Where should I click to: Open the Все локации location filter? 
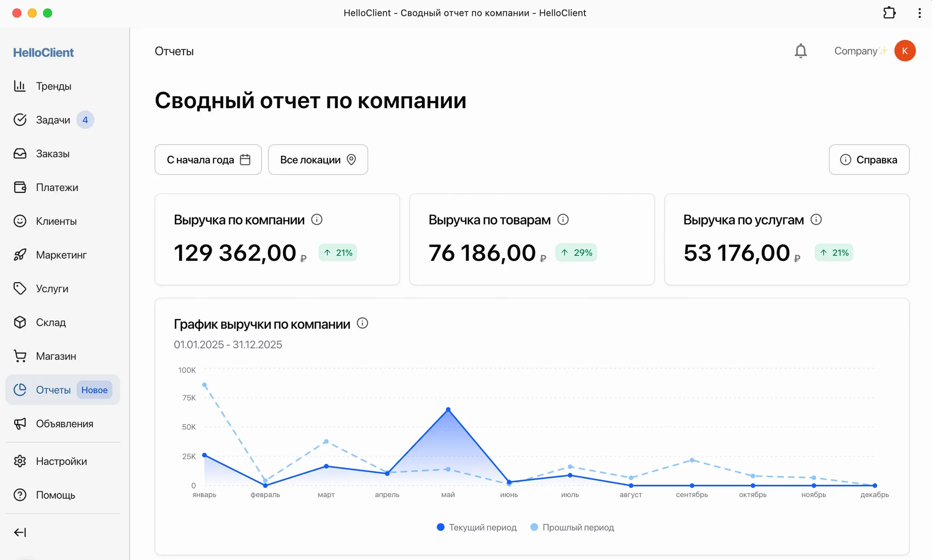[x=318, y=160]
